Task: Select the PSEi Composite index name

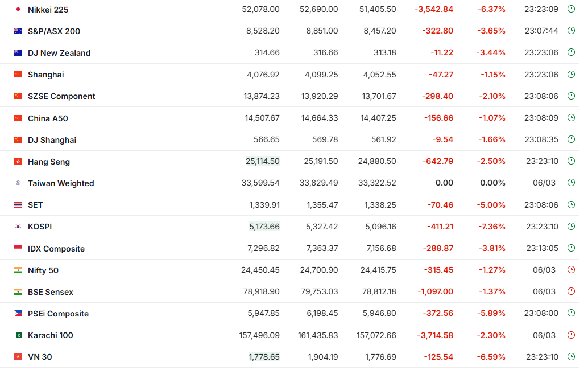Action: click(58, 314)
